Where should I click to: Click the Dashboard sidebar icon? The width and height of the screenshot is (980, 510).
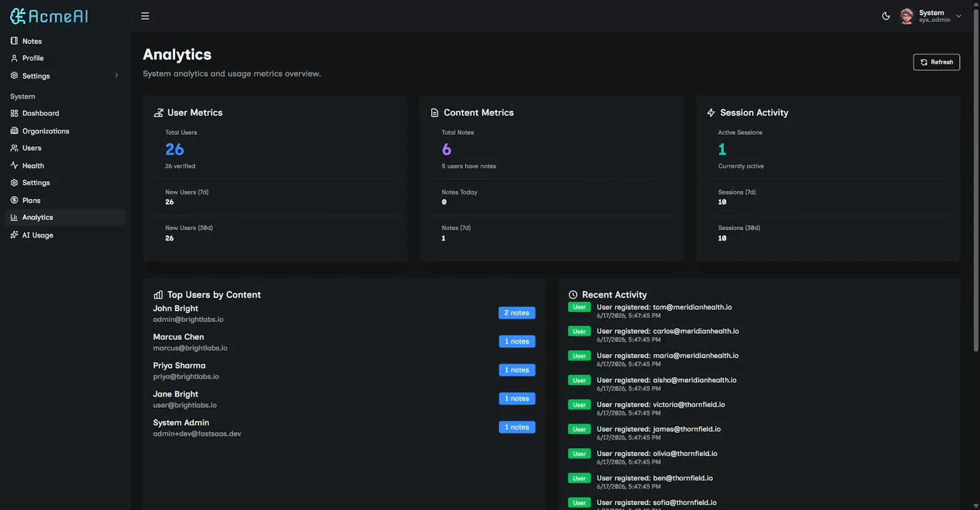click(14, 113)
